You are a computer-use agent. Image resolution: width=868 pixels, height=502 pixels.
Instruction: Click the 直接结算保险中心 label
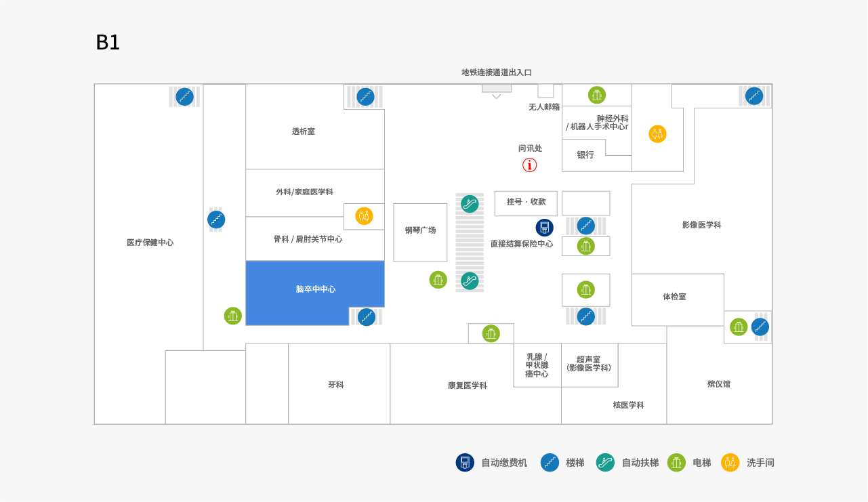point(522,244)
